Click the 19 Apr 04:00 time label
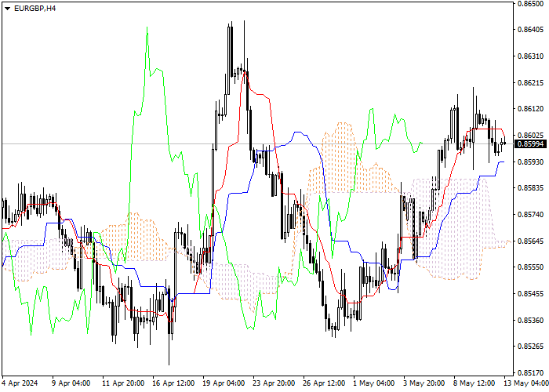This screenshot has width=549, height=392. (224, 383)
